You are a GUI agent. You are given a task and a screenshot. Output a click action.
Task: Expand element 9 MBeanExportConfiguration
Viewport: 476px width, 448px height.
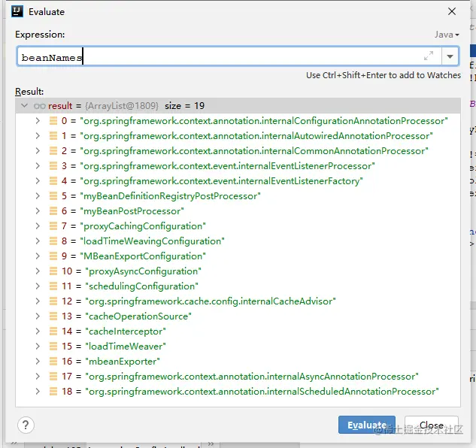(x=38, y=256)
